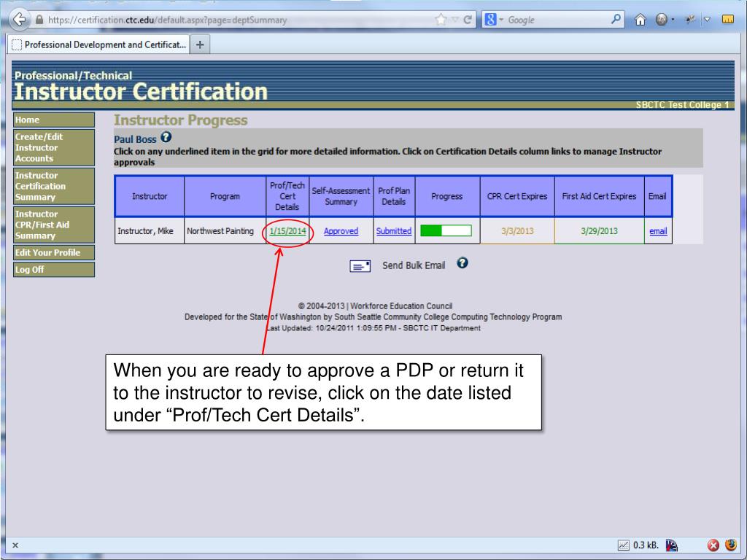747x560 pixels.
Task: Go back with the browser back arrow
Action: coord(20,20)
